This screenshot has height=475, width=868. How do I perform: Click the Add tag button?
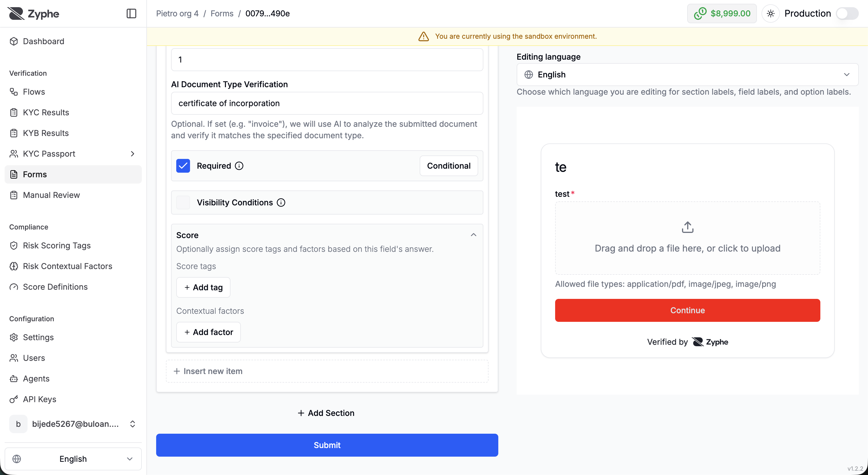(203, 287)
